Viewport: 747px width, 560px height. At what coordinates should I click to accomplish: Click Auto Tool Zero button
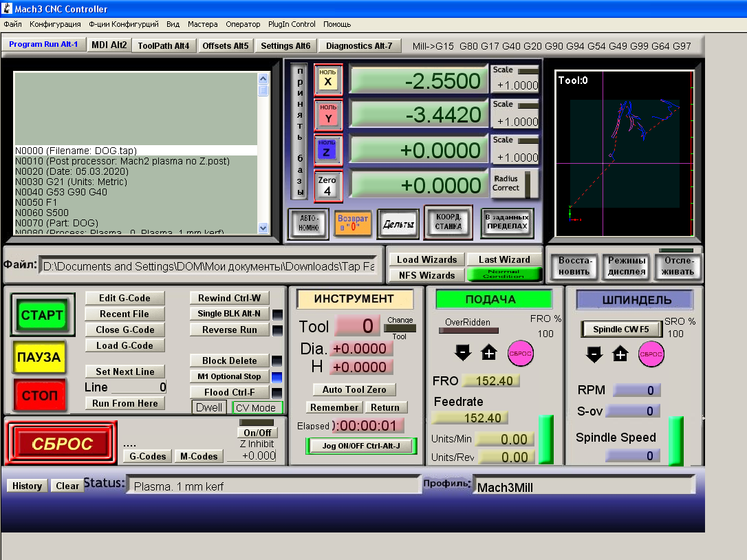coord(354,389)
